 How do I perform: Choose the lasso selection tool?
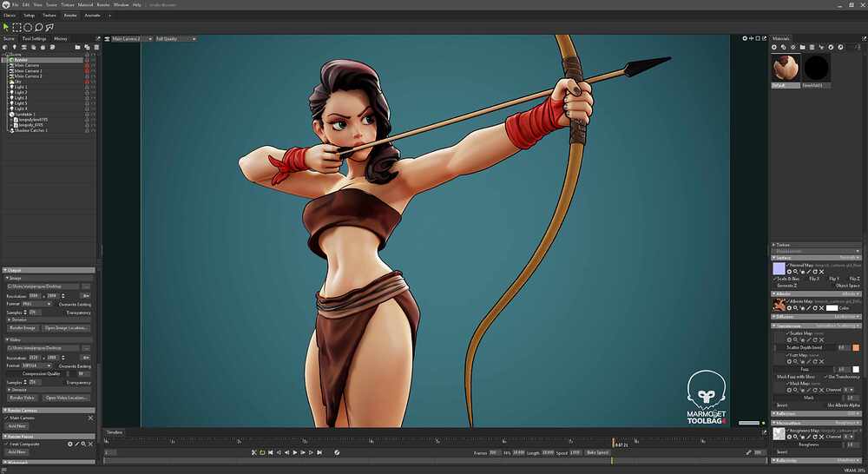point(39,27)
